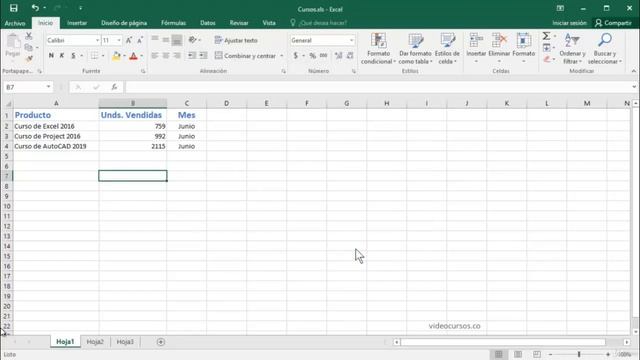Increase the decimal places
The height and width of the screenshot is (360, 640).
(x=338, y=56)
